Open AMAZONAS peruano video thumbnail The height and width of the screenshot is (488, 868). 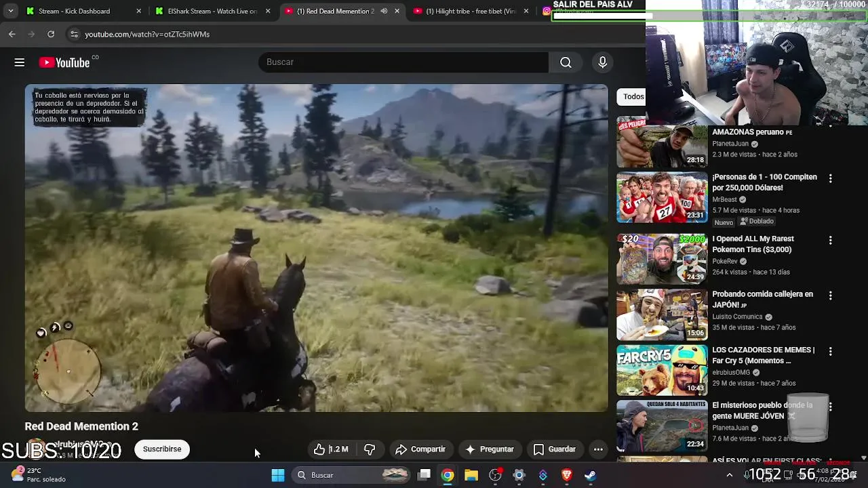coord(662,142)
